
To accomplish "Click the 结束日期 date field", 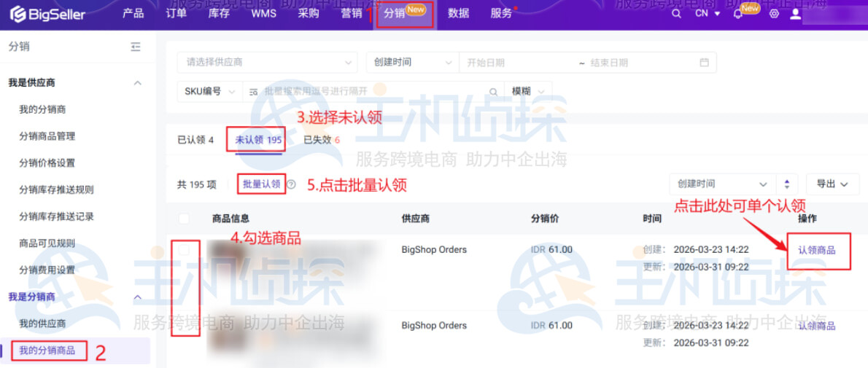I will tap(640, 63).
